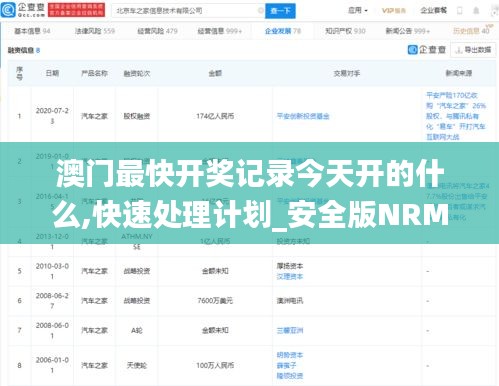This screenshot has width=499, height=386.
Task: Switch to the 基本信息 tab
Action: point(32,31)
